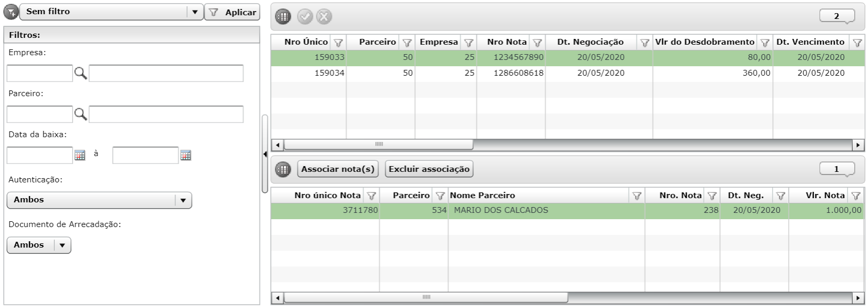Click the green checkmark confirm icon
The image size is (868, 308).
(x=305, y=16)
